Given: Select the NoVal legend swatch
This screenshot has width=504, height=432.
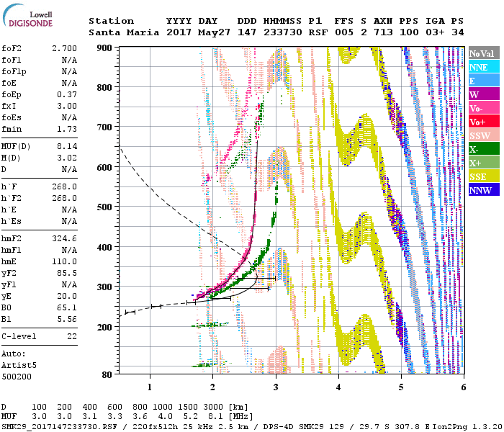Looking at the screenshot, I should coord(484,53).
